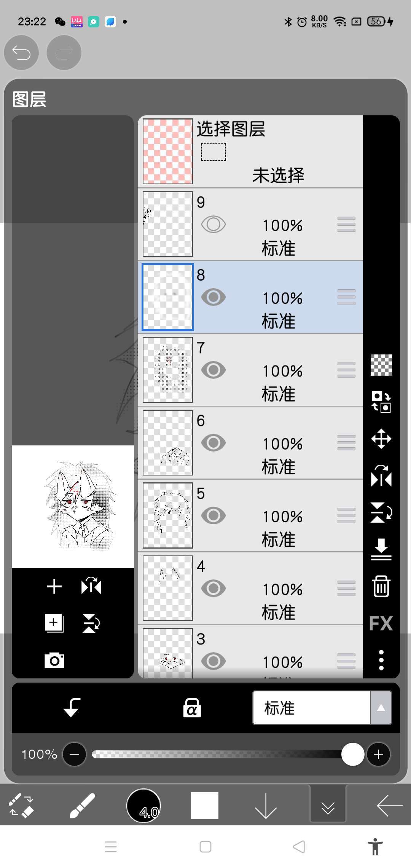Open the white color swatch
This screenshot has width=411, height=868.
[x=205, y=806]
